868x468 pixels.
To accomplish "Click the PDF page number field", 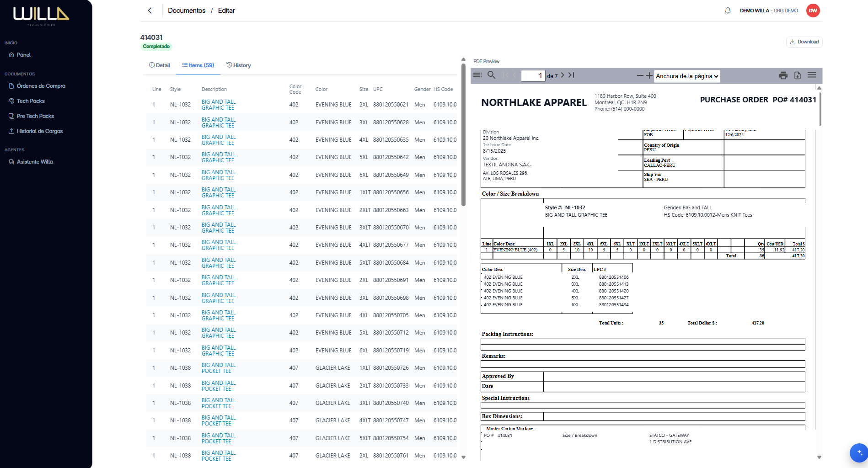I will pyautogui.click(x=533, y=76).
